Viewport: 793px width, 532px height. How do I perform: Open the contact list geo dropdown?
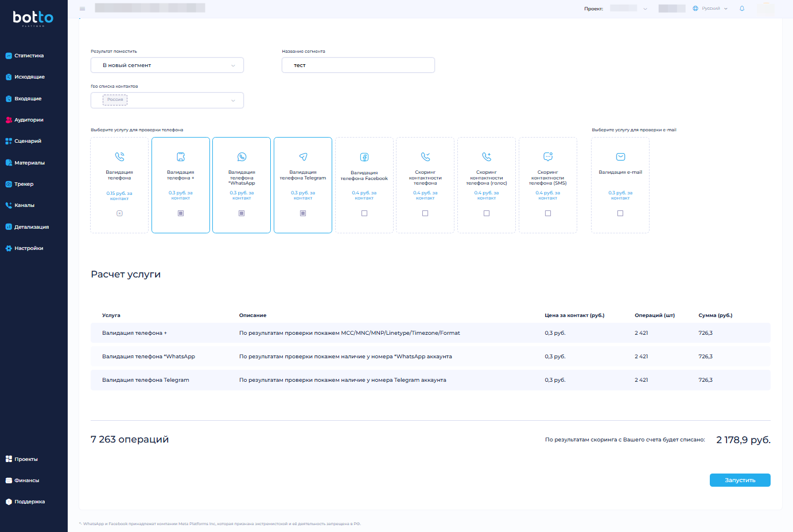[167, 100]
